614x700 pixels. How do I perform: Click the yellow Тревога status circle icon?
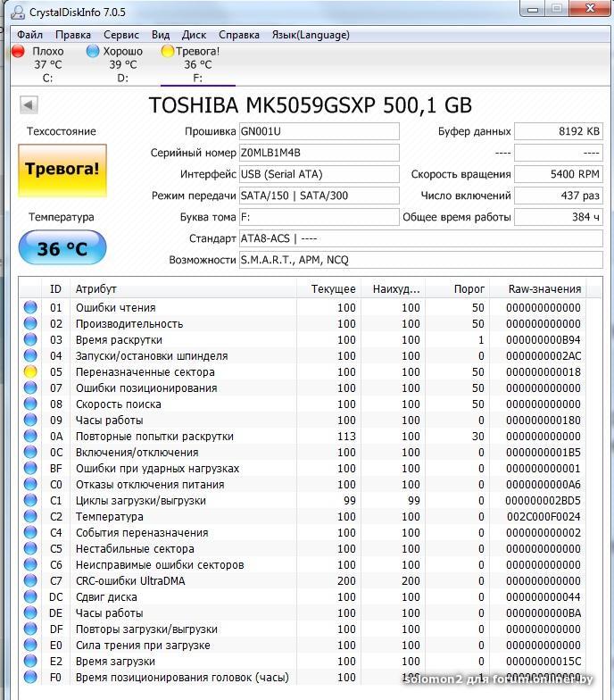click(168, 52)
